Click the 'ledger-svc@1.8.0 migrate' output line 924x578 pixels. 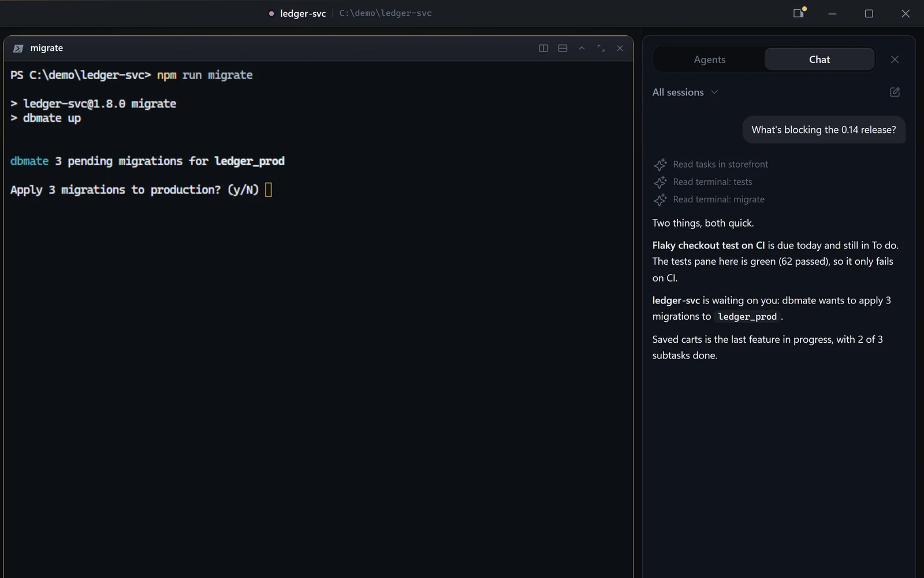[93, 103]
